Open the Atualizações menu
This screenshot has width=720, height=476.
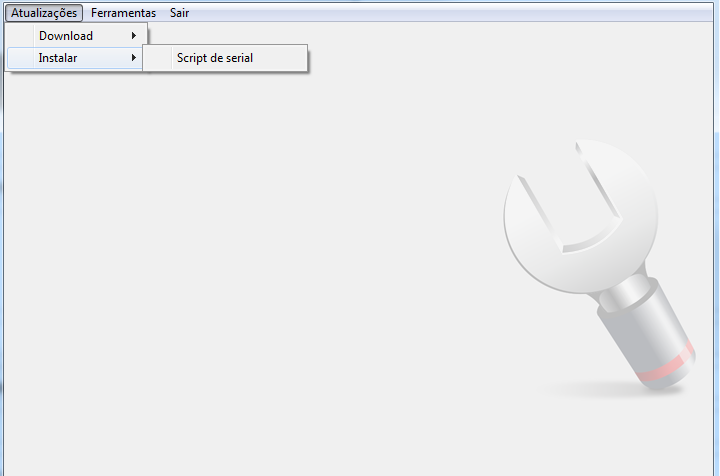43,13
